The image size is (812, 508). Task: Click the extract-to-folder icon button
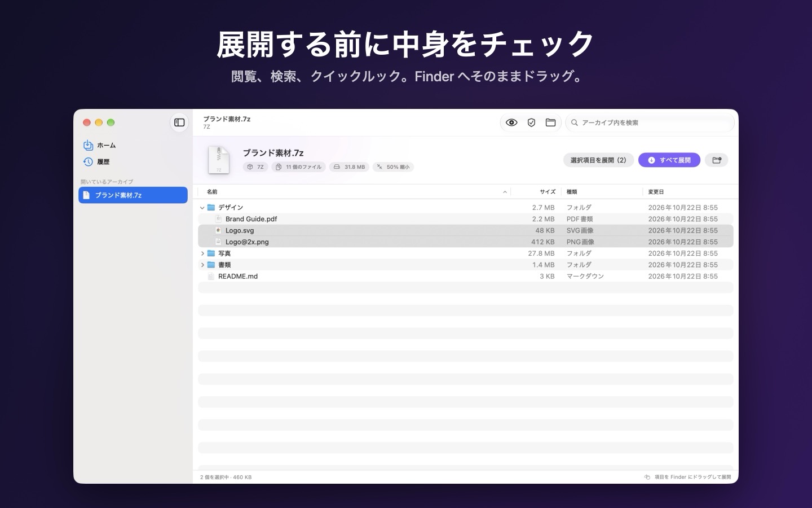coord(717,160)
